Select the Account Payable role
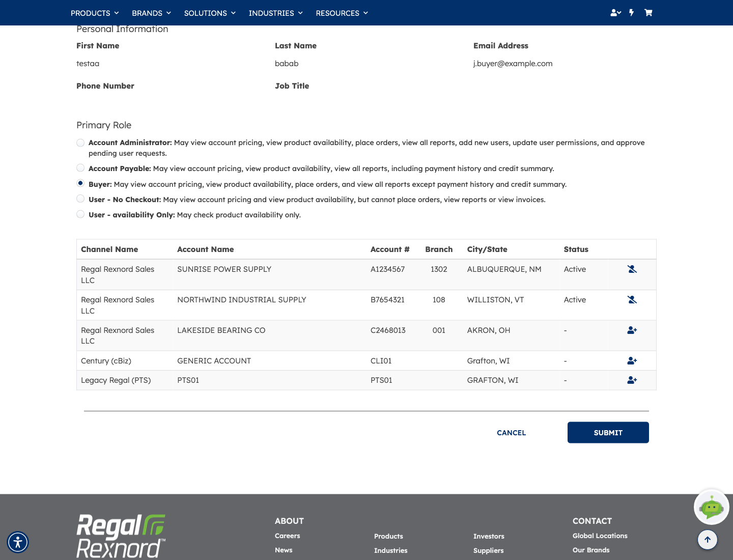The height and width of the screenshot is (560, 733). click(80, 168)
